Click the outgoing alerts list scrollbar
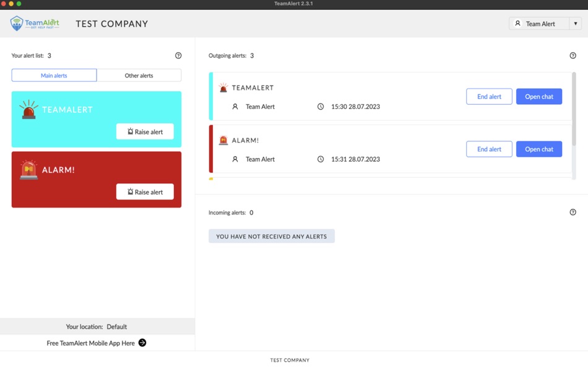Viewport: 588px width, 368px height. (574, 109)
